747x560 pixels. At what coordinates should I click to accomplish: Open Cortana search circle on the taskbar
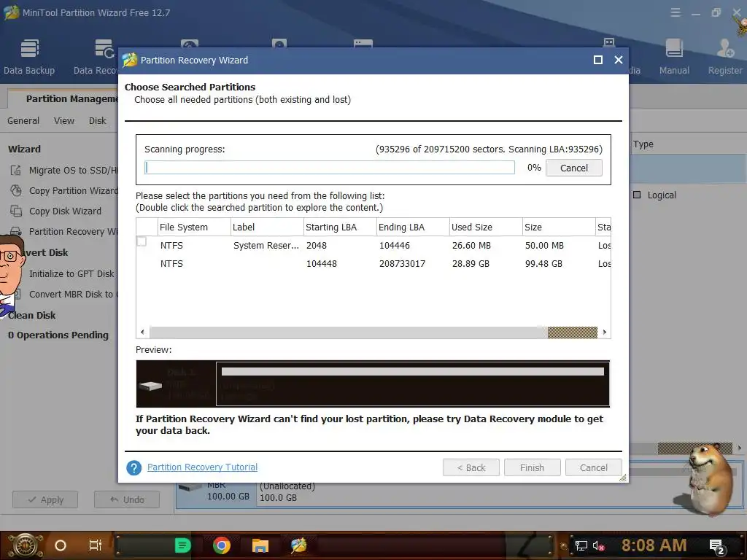[61, 545]
